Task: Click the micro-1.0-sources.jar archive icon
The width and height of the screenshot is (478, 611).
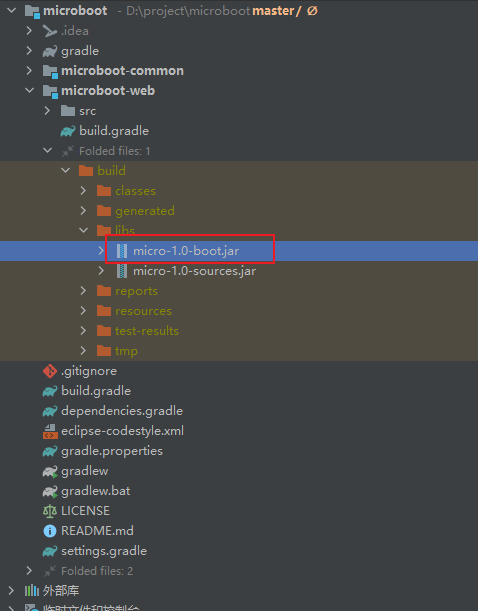Action: (x=122, y=271)
